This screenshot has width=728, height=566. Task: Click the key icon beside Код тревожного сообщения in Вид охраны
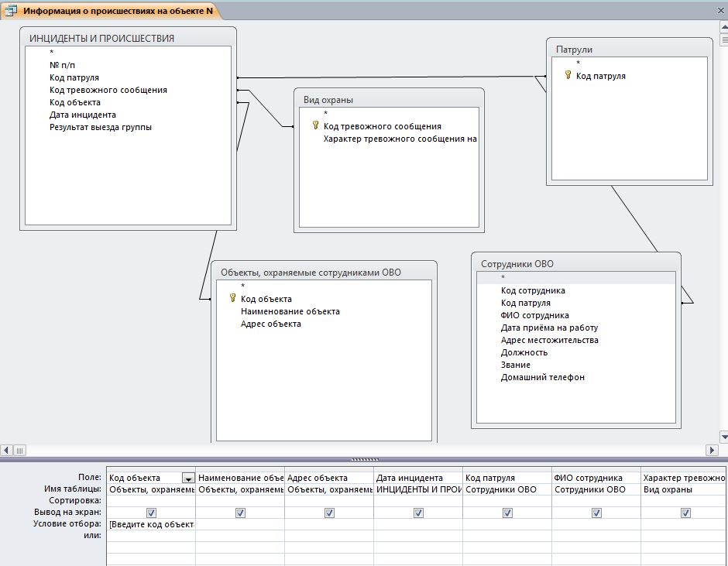[x=315, y=125]
